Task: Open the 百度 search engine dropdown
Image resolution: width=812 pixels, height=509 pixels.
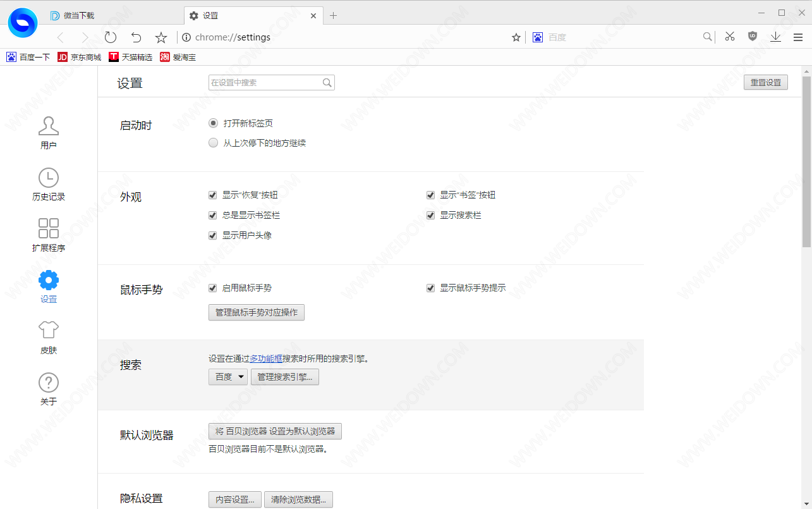Action: click(228, 377)
